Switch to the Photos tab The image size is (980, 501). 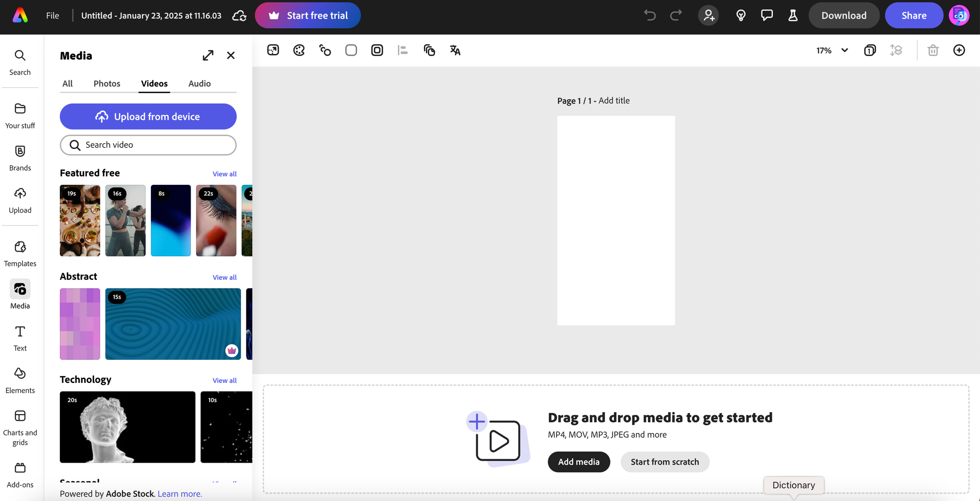click(106, 83)
